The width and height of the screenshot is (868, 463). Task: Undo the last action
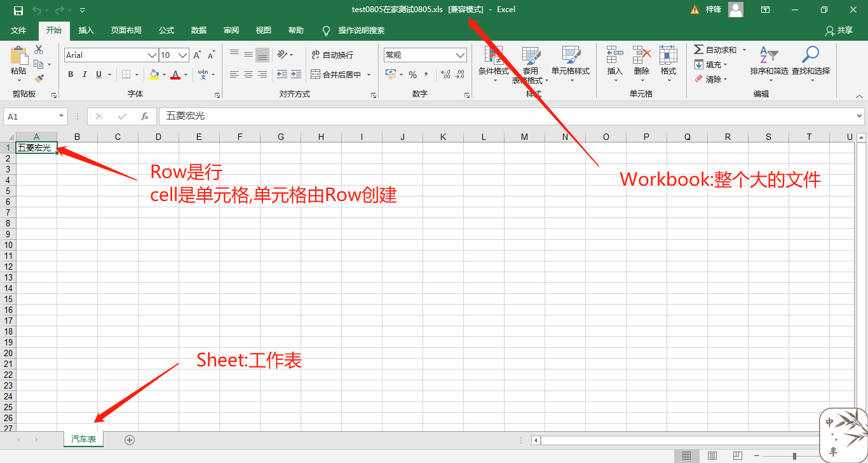pos(37,10)
